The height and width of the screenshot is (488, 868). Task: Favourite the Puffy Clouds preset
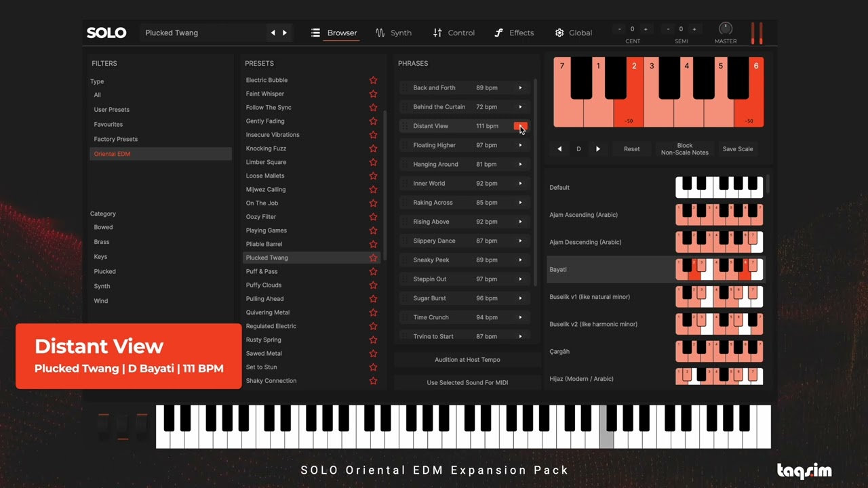(373, 285)
